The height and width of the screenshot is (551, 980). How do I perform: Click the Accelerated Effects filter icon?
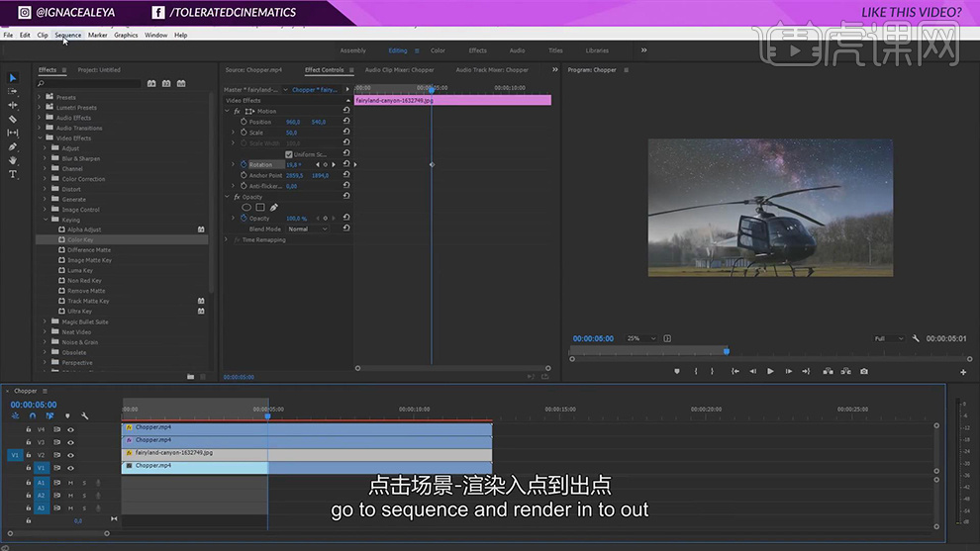(151, 83)
